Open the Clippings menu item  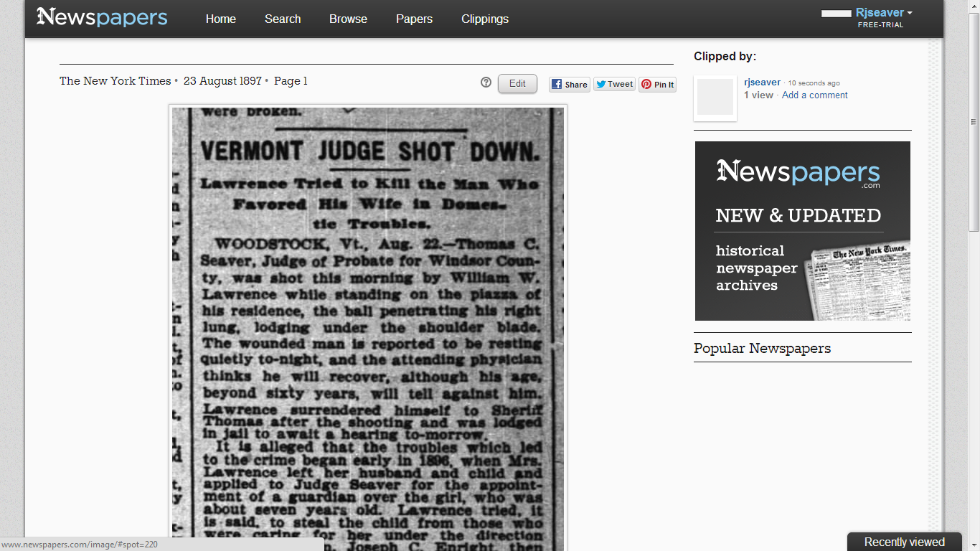(x=485, y=19)
